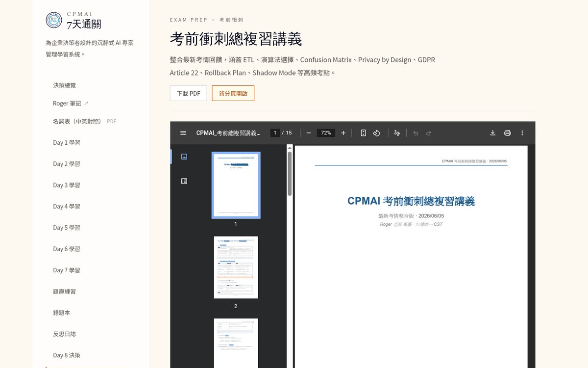Go to Day 3 學習
Image resolution: width=588 pixels, height=368 pixels.
click(67, 185)
